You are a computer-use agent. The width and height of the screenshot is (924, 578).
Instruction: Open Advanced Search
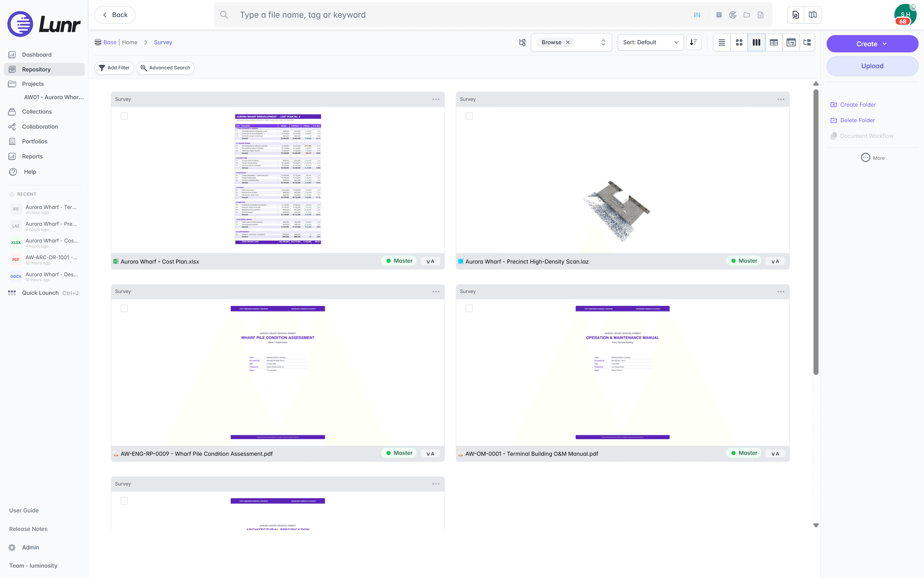point(165,68)
